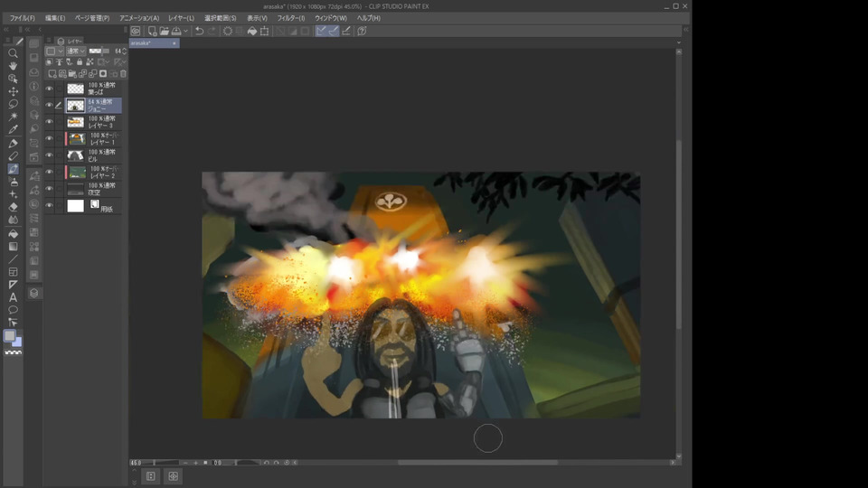Click the transparent color swatch

[13, 352]
